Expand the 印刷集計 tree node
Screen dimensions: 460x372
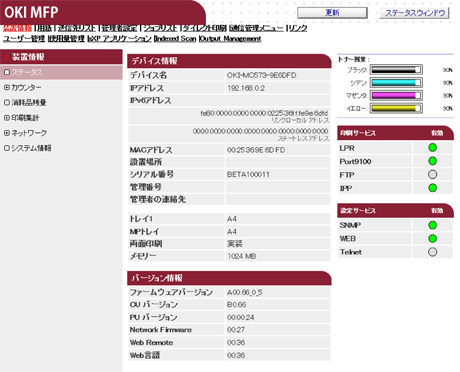coord(7,118)
